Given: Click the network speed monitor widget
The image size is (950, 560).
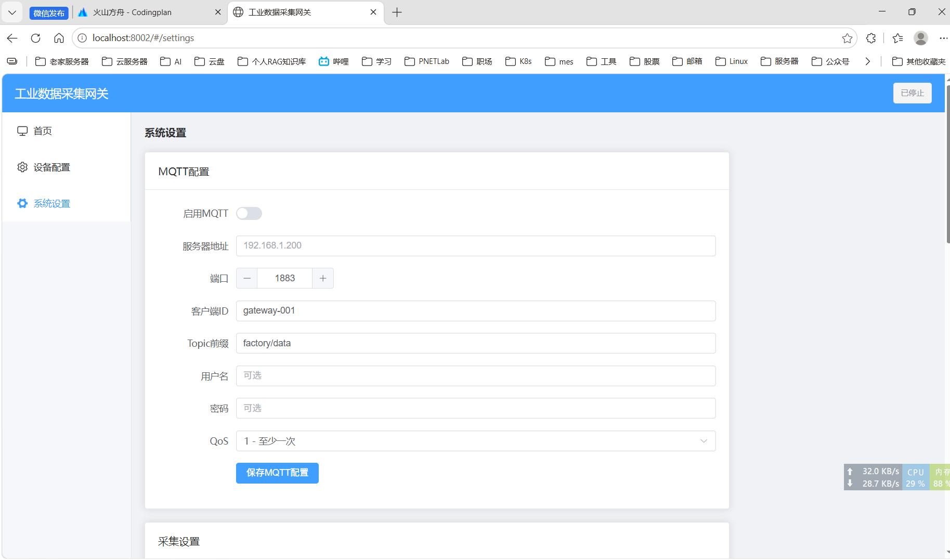Looking at the screenshot, I should [873, 477].
